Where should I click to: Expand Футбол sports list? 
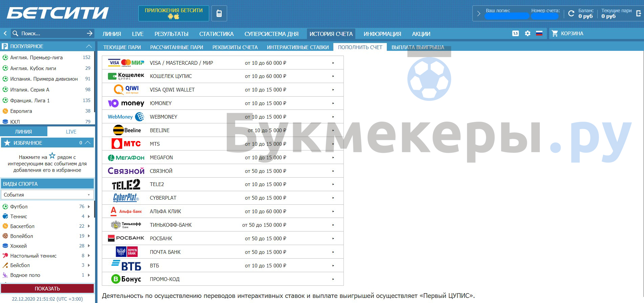(x=89, y=206)
